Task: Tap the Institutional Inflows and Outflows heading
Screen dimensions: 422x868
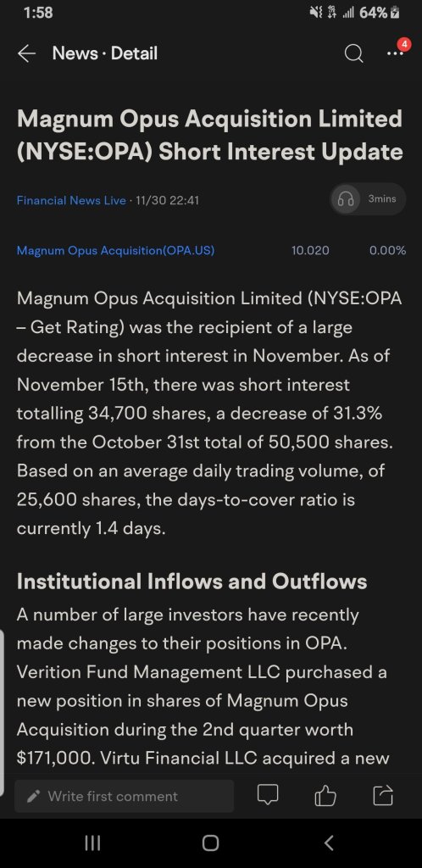Action: 192,581
